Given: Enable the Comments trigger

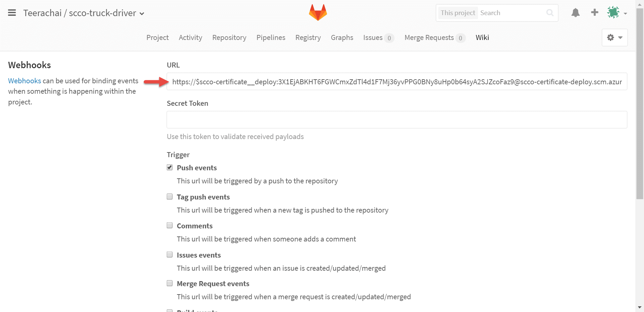Looking at the screenshot, I should click(x=169, y=225).
